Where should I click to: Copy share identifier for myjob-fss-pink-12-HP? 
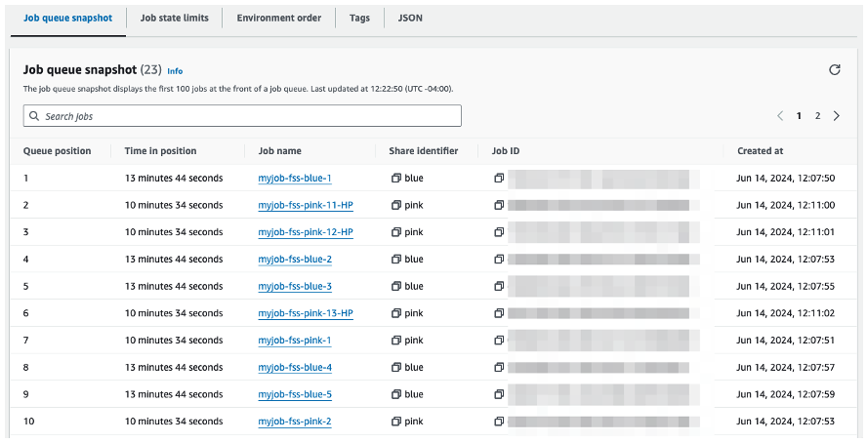tap(395, 232)
